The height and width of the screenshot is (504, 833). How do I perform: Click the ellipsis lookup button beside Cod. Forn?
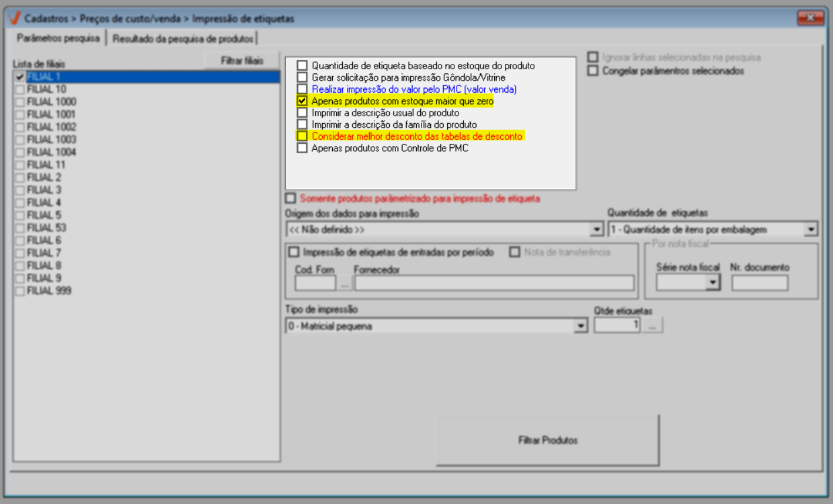tap(345, 283)
